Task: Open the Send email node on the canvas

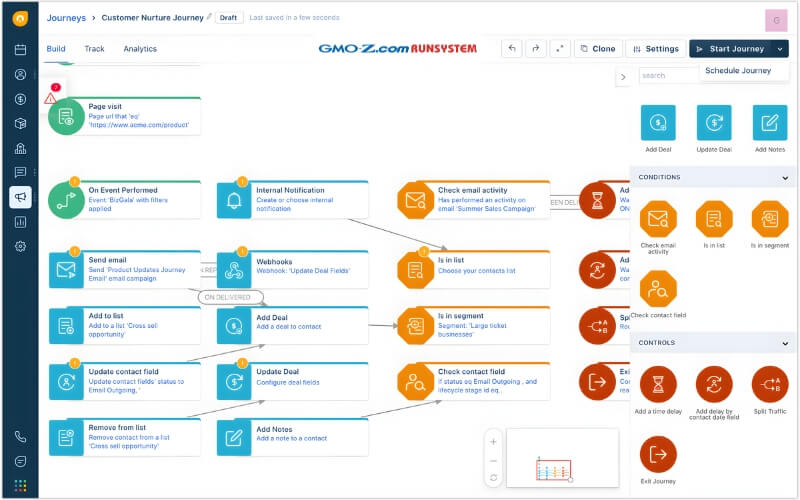Action: click(x=125, y=269)
